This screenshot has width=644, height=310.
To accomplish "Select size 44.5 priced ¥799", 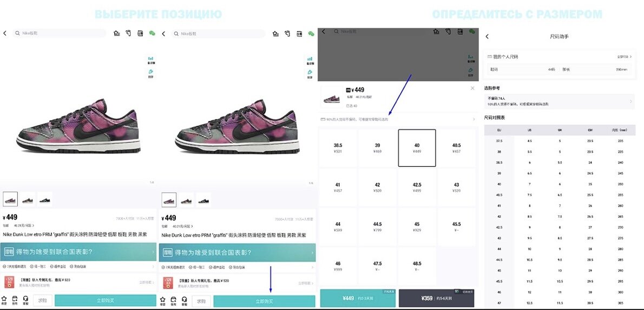I will point(377,227).
